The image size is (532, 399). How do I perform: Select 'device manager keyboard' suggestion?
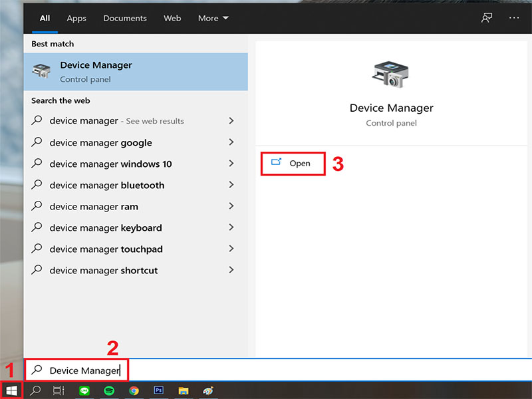136,227
